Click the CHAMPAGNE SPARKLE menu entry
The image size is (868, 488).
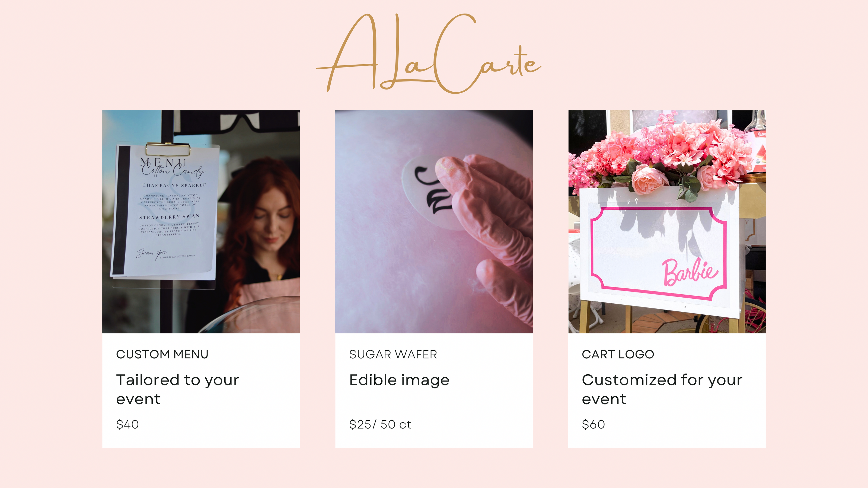[174, 185]
